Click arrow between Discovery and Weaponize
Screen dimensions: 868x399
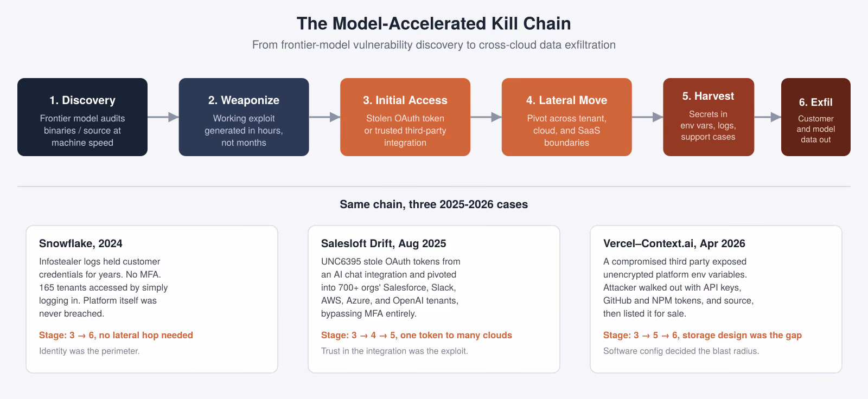click(163, 117)
